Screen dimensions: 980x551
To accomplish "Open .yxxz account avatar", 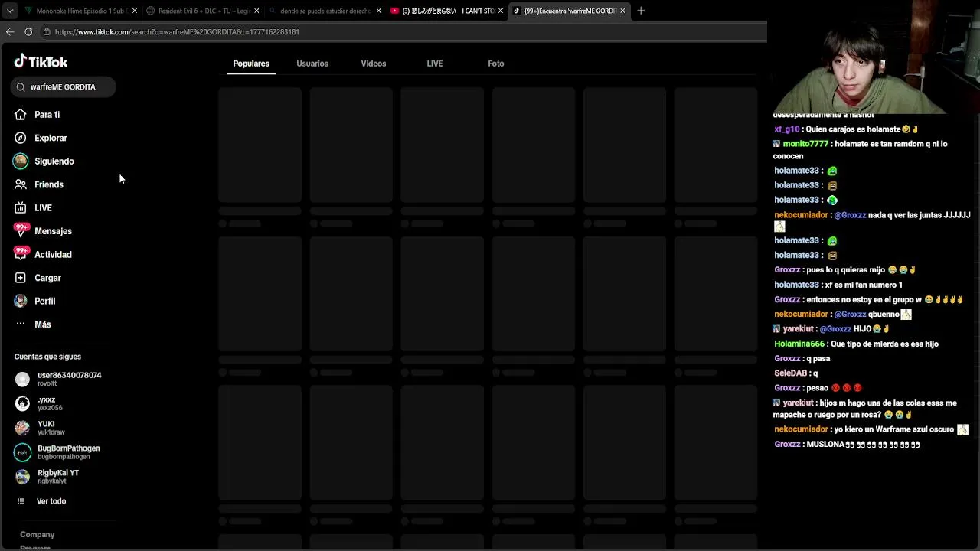I will pos(22,403).
